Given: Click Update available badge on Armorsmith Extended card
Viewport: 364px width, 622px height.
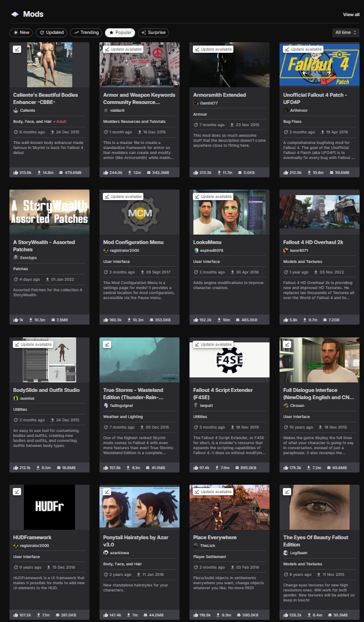Looking at the screenshot, I should coord(213,49).
